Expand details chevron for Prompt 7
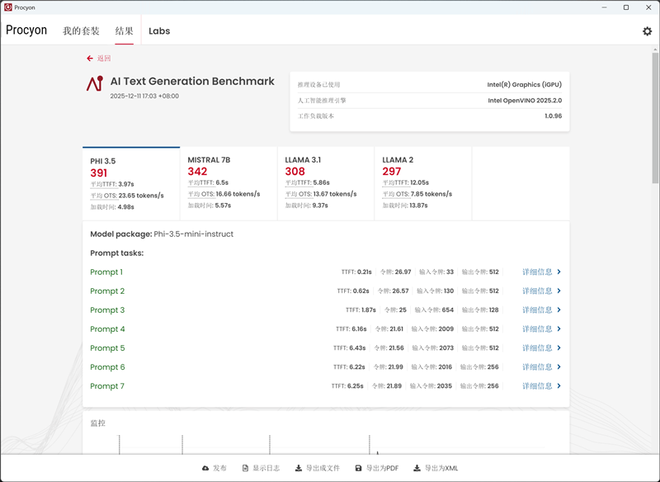 point(559,386)
